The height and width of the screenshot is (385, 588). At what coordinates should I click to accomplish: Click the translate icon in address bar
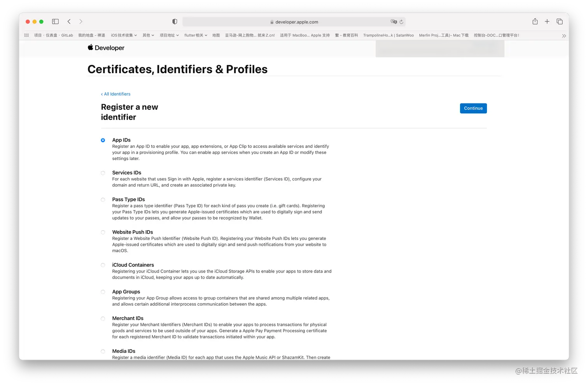[x=394, y=22]
